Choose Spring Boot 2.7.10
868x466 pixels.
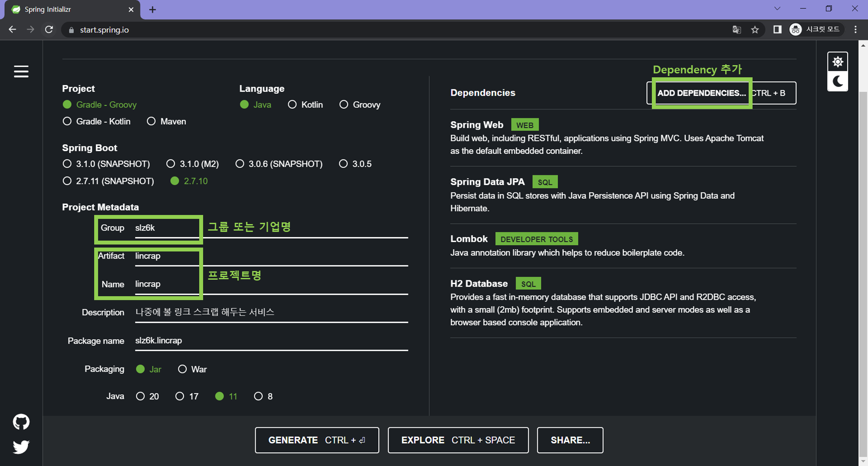coord(189,181)
